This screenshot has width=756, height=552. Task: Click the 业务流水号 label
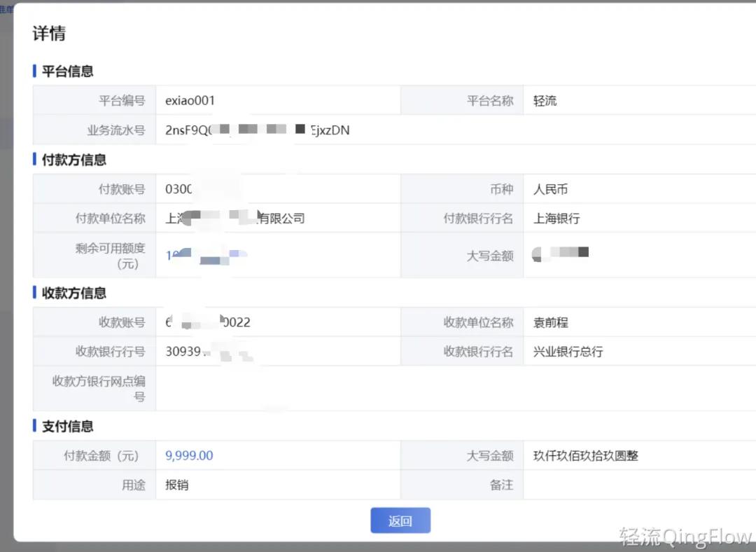tap(116, 130)
